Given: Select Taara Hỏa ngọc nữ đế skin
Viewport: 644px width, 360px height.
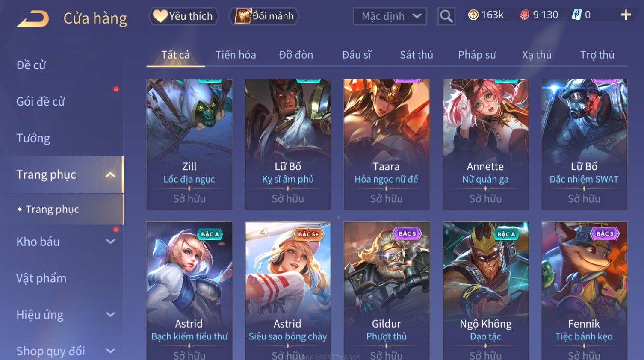Looking at the screenshot, I should click(387, 144).
